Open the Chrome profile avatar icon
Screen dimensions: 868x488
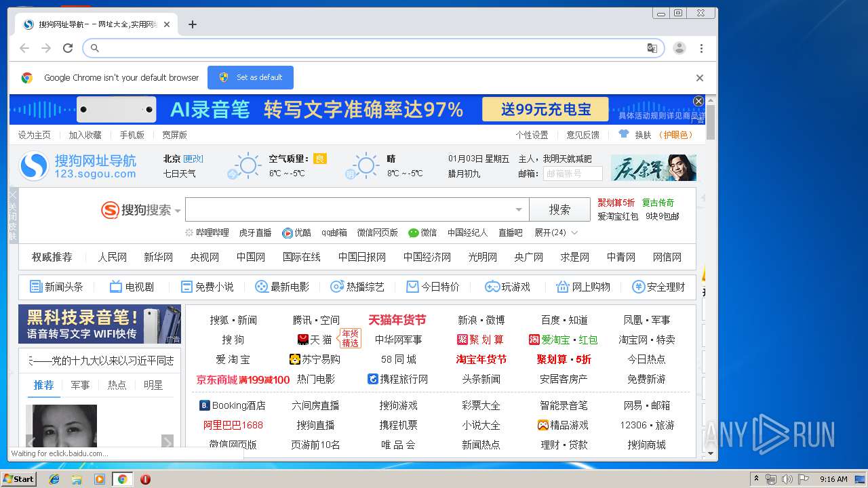(679, 48)
